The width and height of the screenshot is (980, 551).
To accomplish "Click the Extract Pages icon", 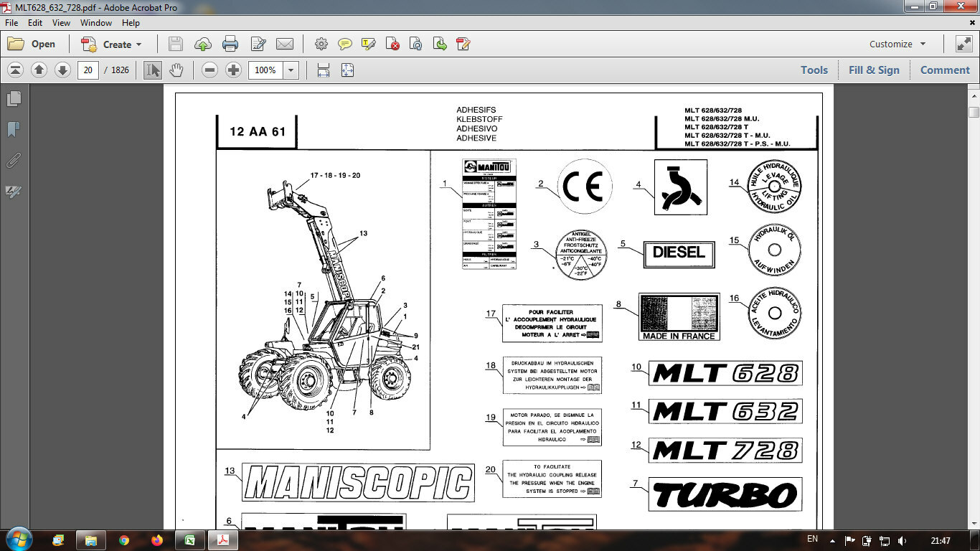I will tap(440, 44).
